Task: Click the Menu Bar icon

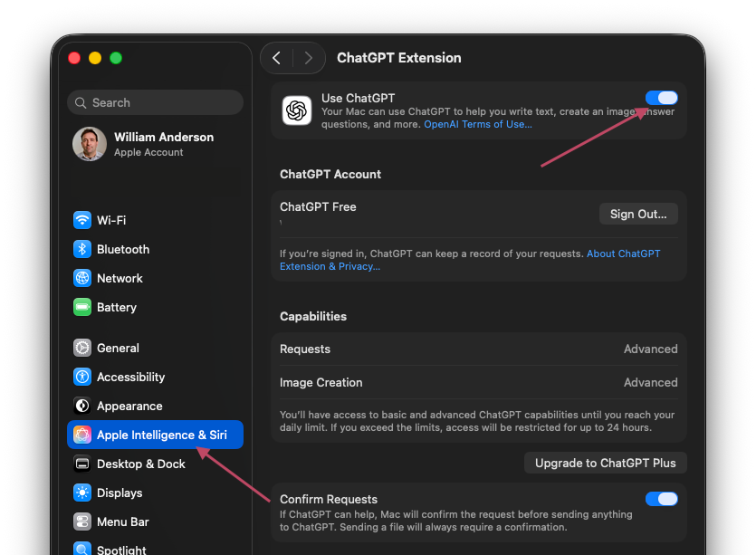Action: pos(82,522)
